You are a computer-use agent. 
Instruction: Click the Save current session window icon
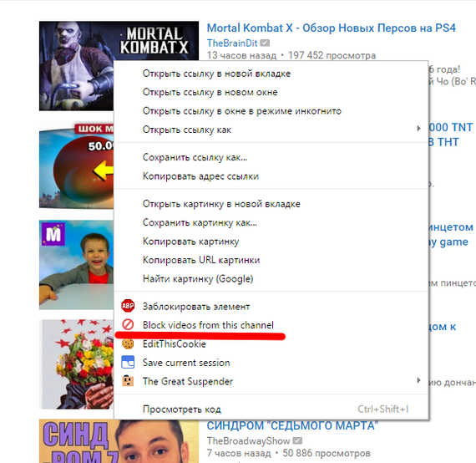click(128, 363)
